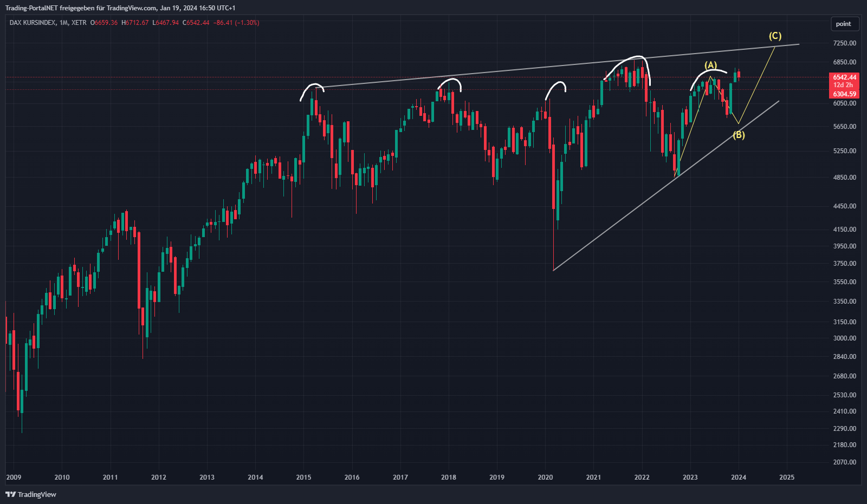Click the XETR exchange label
Image resolution: width=867 pixels, height=504 pixels.
click(79, 23)
